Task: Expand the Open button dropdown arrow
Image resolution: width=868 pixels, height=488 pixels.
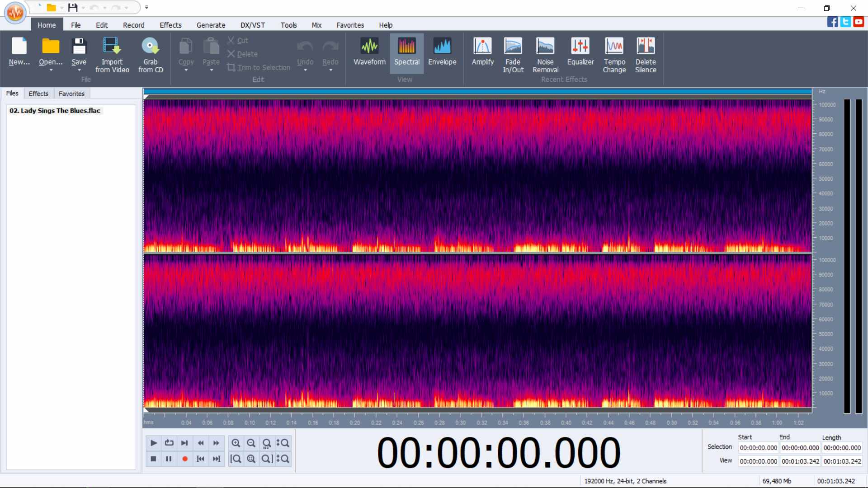Action: [x=51, y=70]
